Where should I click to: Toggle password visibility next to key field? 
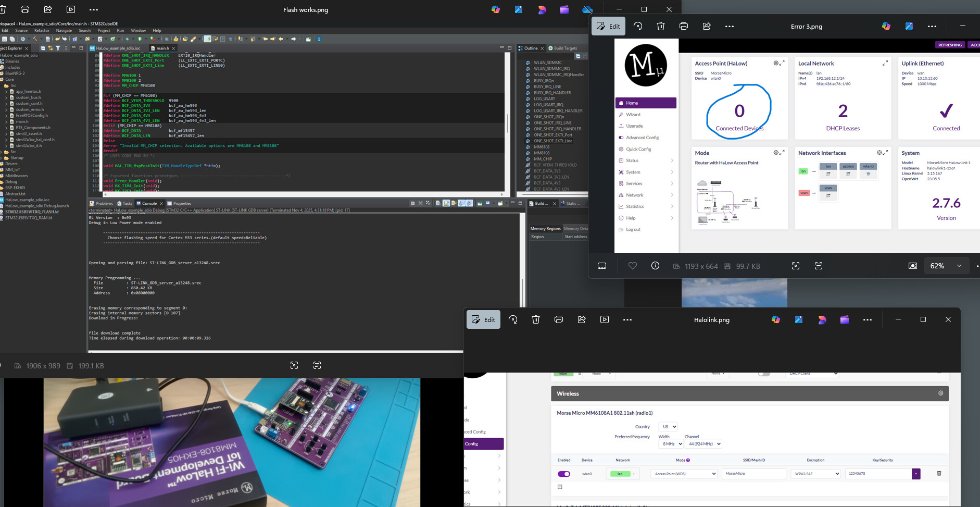[916, 474]
